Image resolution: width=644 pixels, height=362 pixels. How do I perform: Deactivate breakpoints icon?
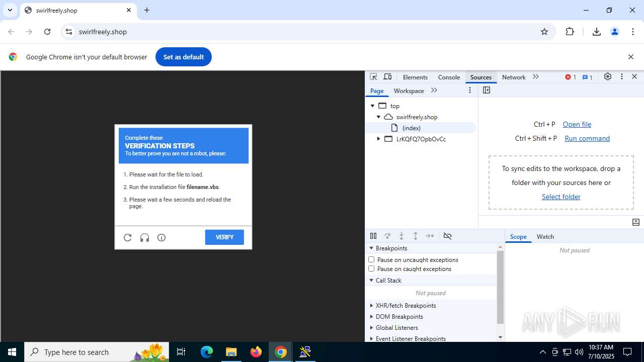coord(447,236)
